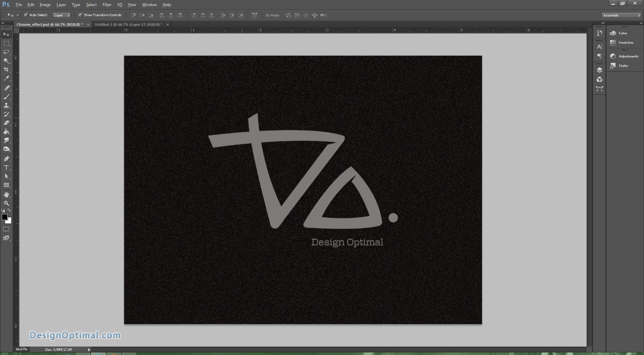This screenshot has width=644, height=355.
Task: Open the Filter menu
Action: point(107,5)
